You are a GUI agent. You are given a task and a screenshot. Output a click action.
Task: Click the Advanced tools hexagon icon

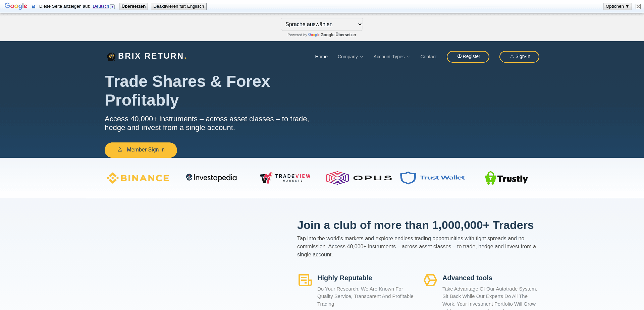pos(430,280)
